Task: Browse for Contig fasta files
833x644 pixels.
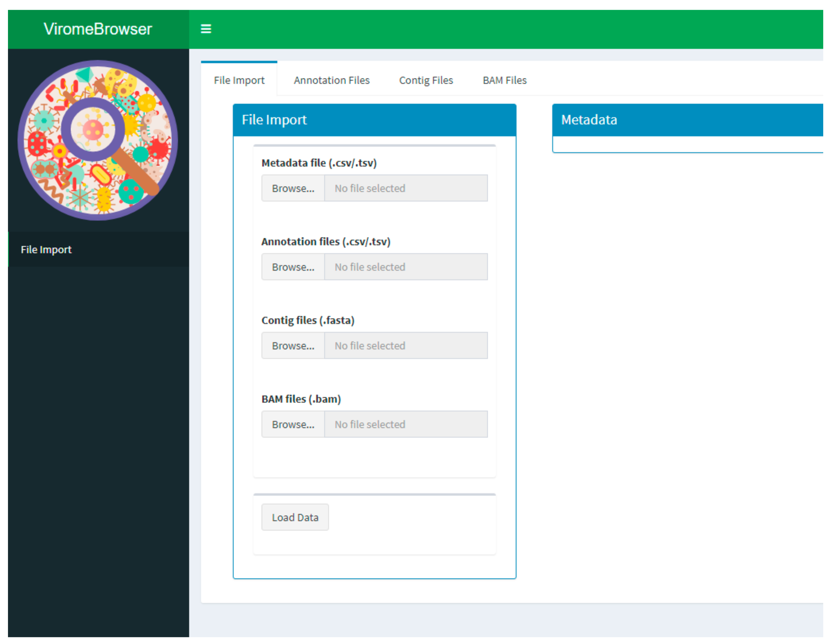Action: coord(293,345)
